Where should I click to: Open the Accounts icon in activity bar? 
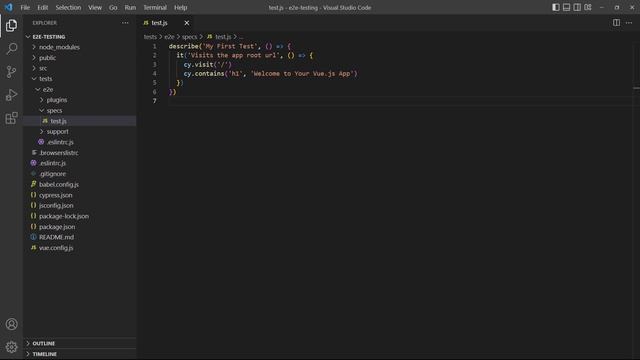(11, 324)
